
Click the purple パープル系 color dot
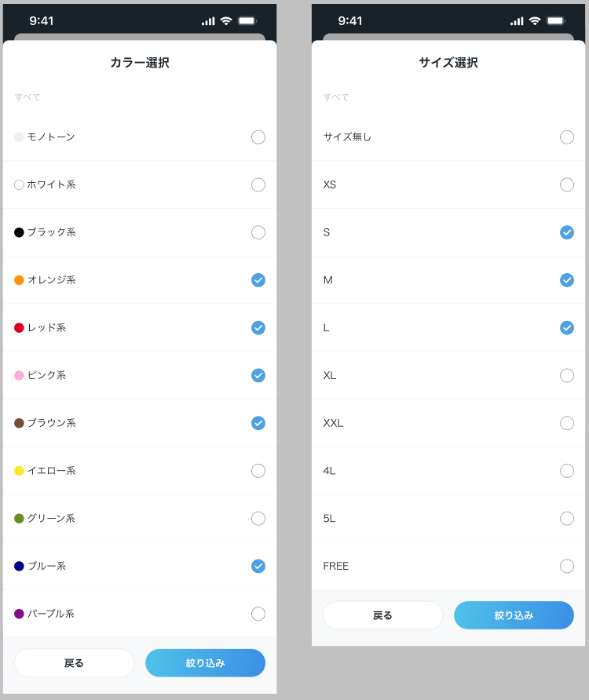coord(19,614)
